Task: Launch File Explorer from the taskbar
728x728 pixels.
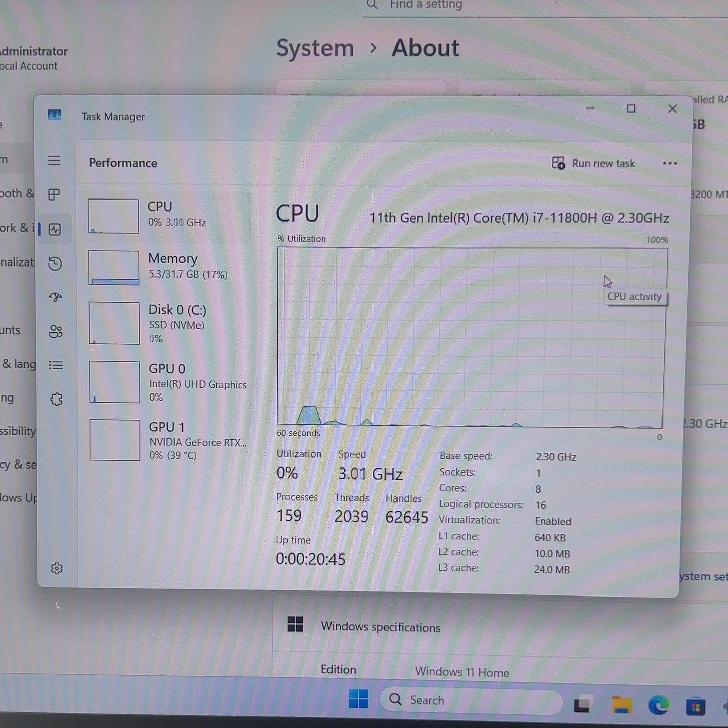Action: [x=621, y=705]
